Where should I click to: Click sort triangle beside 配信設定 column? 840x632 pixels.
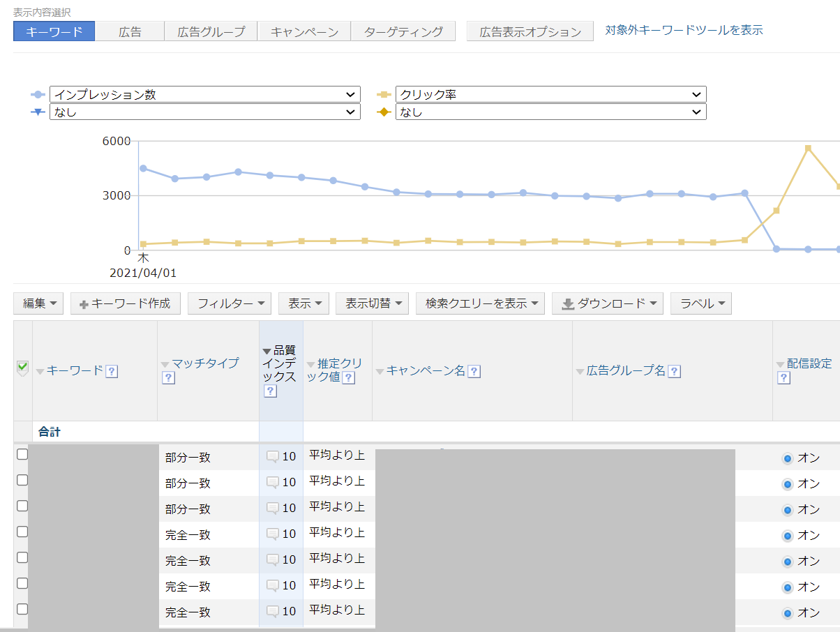(781, 365)
